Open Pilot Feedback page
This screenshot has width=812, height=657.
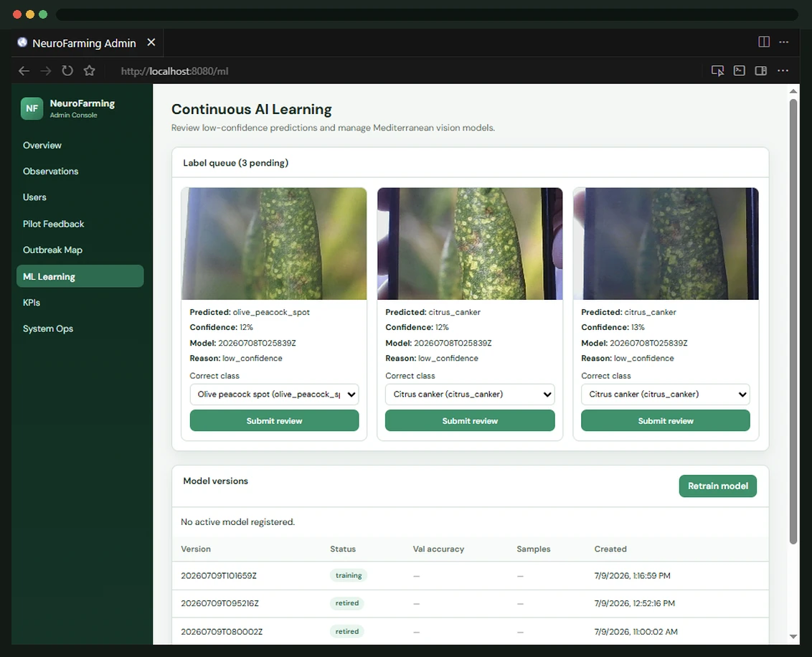click(53, 224)
